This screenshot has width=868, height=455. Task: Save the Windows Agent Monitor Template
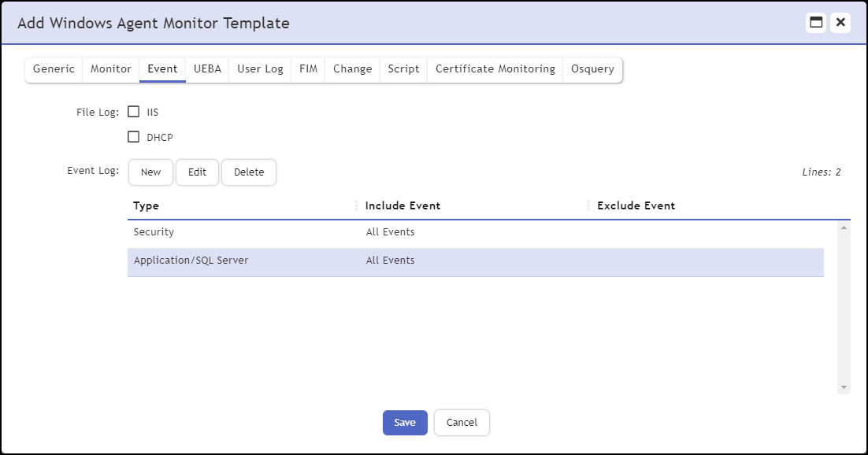[x=404, y=423]
